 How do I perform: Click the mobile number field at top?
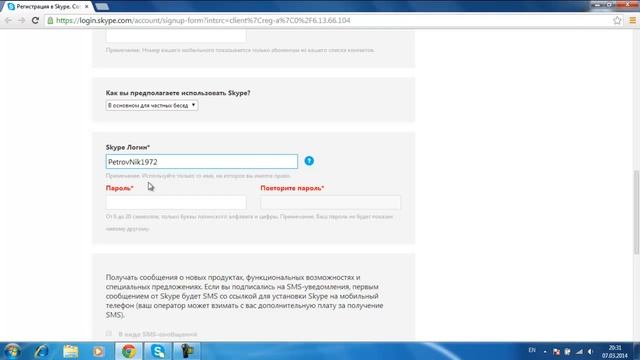click(x=176, y=36)
